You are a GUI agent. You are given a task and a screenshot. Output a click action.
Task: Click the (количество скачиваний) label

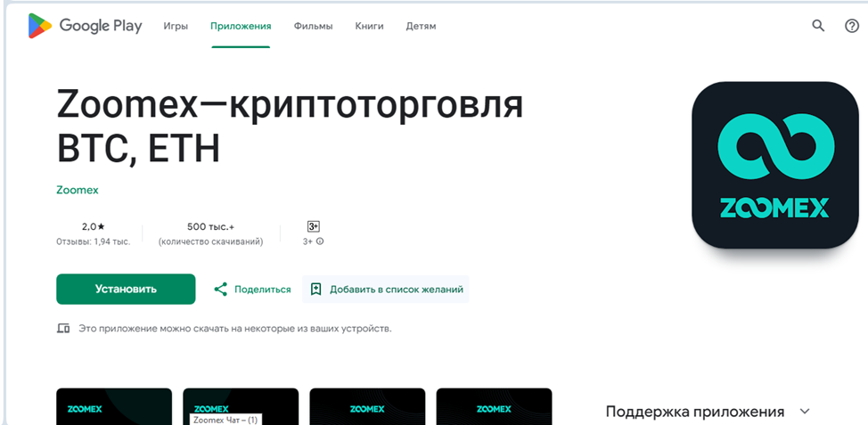211,241
